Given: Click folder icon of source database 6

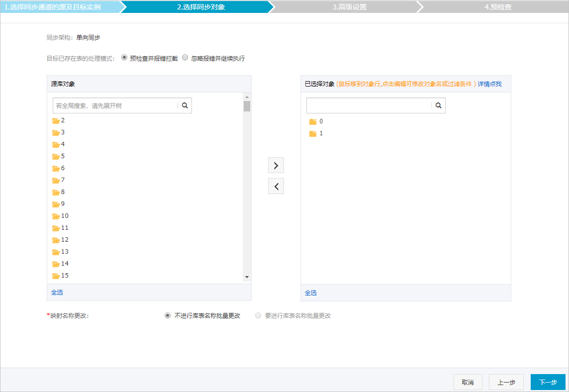Looking at the screenshot, I should (56, 169).
